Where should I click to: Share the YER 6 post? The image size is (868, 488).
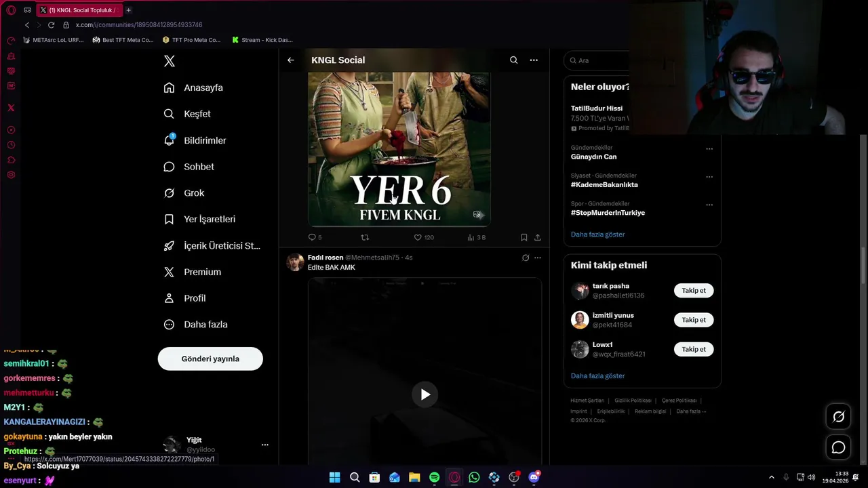538,237
